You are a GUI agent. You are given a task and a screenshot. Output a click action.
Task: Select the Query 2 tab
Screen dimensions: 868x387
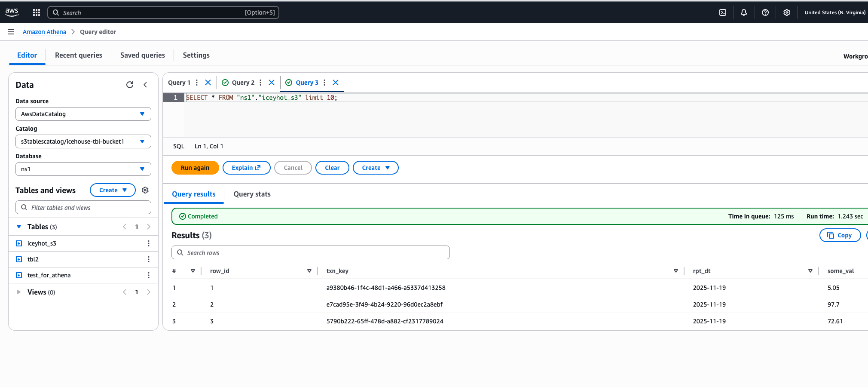[x=243, y=83]
